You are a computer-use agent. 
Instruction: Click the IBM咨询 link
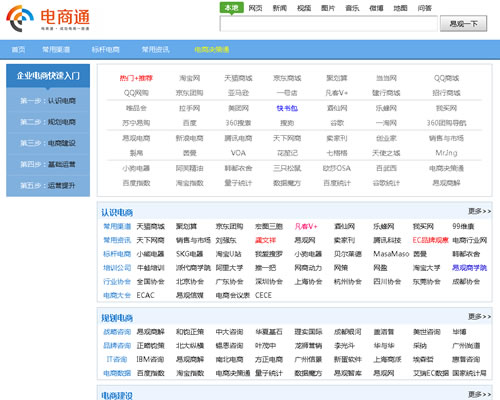tap(150, 359)
